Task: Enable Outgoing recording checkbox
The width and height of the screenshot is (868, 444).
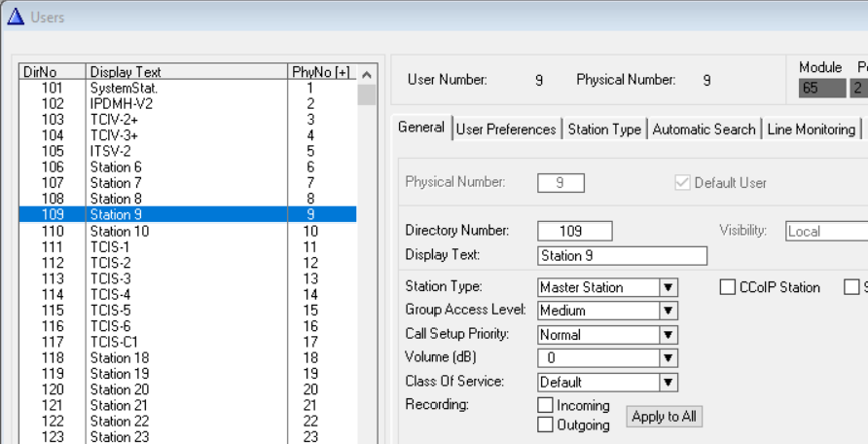Action: (545, 425)
